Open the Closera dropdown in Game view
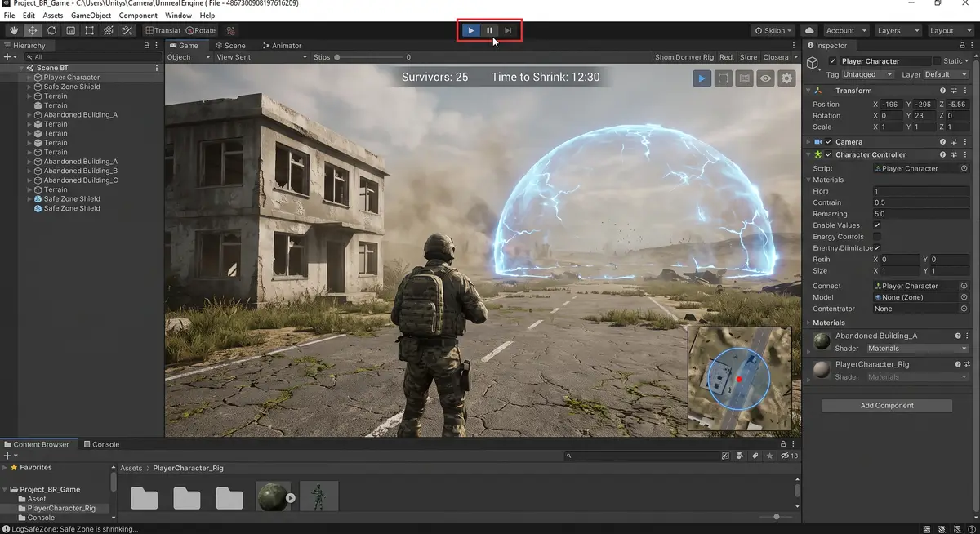980x534 pixels. point(781,57)
